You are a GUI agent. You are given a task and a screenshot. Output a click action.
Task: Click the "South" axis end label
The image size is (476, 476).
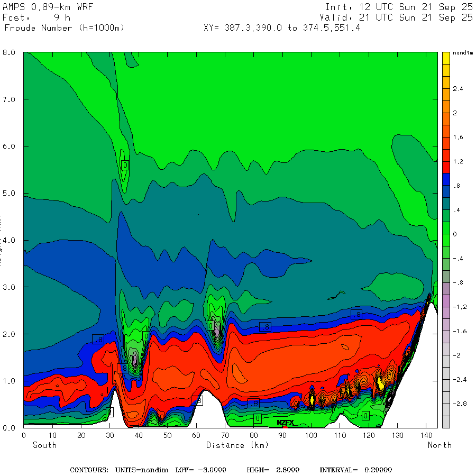tap(44, 445)
